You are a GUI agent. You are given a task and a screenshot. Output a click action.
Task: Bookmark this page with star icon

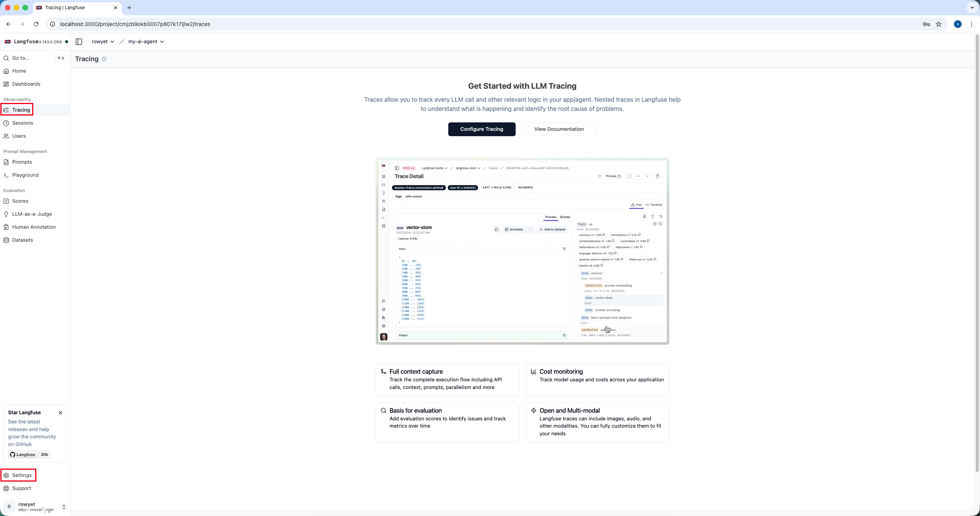(939, 24)
